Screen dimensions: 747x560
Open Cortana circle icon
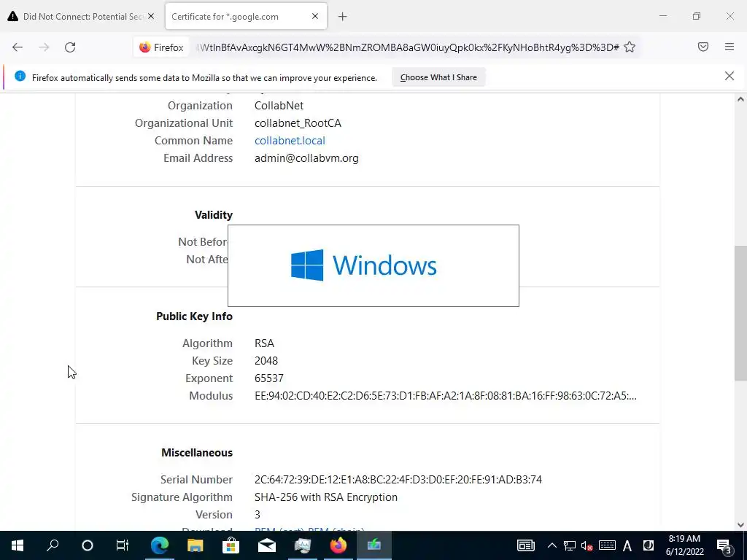tap(88, 545)
